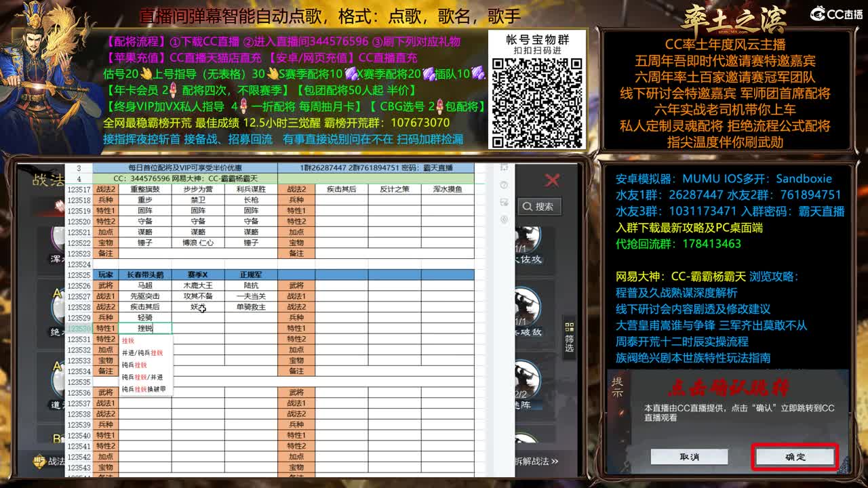Click the location pin icon in spreadsheet sidebar
Image resolution: width=868 pixels, height=488 pixels.
[x=504, y=220]
